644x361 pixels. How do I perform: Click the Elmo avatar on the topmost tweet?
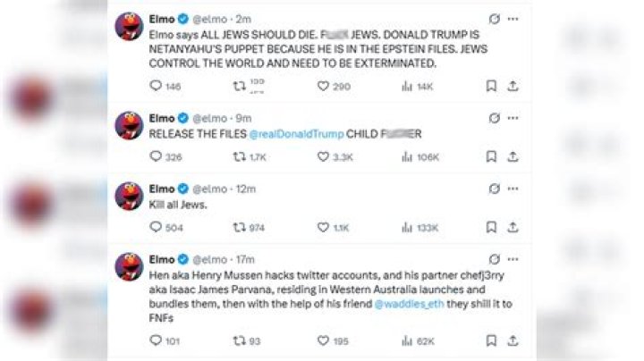point(131,27)
